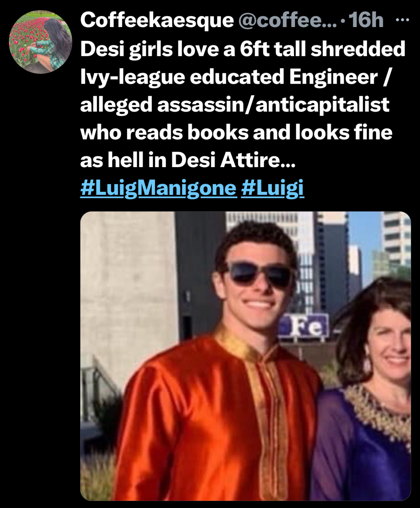Follow the #LuigManigone hashtag link
Viewport: 420px width, 508px height.
158,188
